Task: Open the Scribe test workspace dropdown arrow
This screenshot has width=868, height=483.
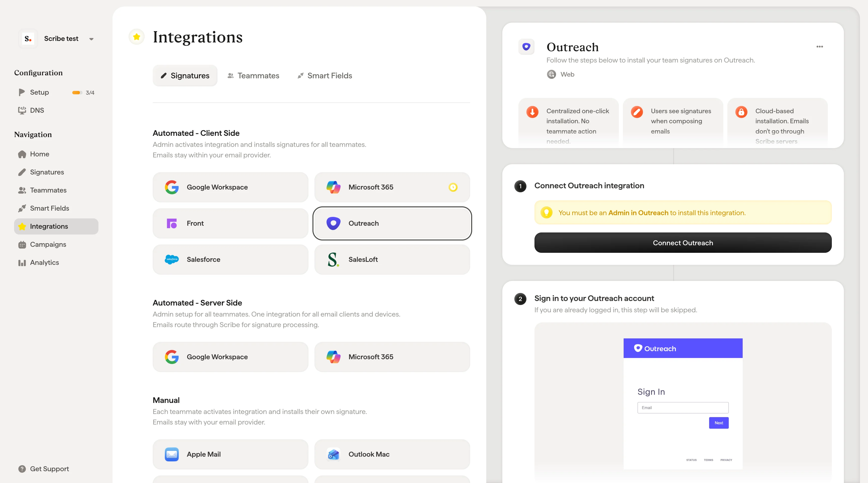Action: pos(91,39)
